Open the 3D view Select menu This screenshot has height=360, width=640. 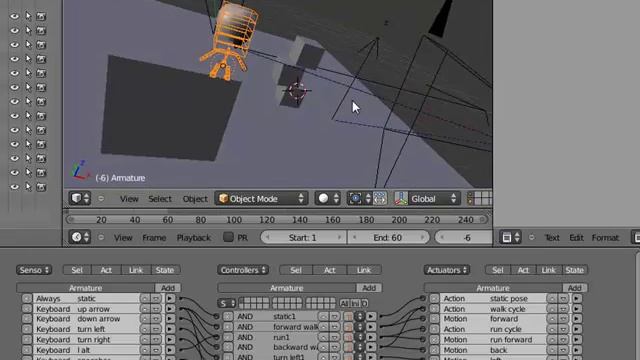160,199
